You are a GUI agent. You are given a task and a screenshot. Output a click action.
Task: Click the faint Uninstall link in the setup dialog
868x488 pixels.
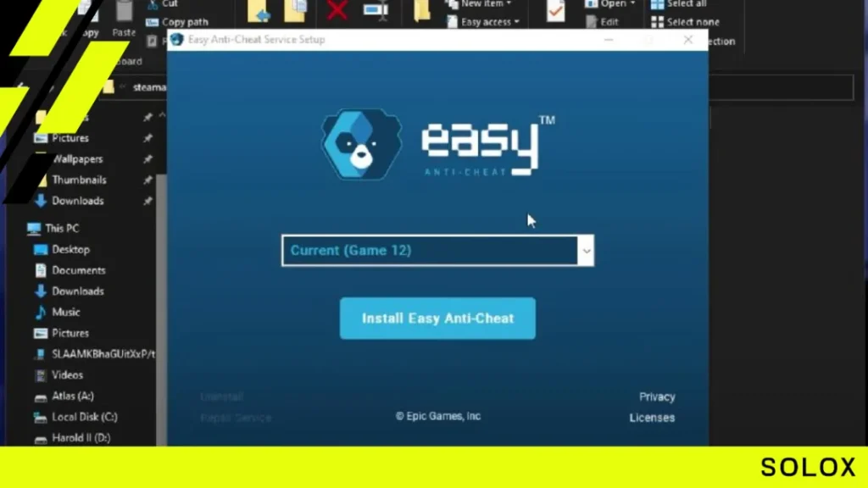pyautogui.click(x=221, y=396)
